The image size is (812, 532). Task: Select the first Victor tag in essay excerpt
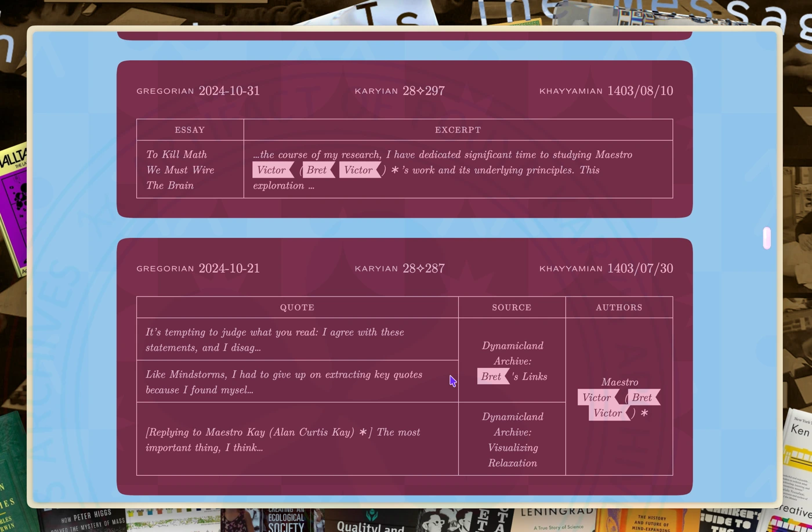pos(271,170)
